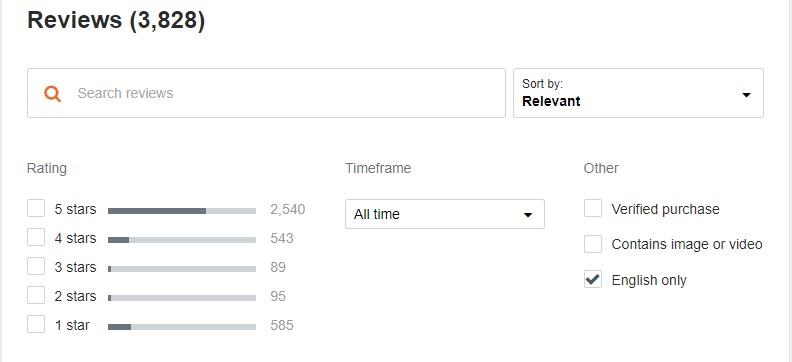Viewport: 792px width, 362px height.
Task: Click the 4 stars label text
Action: coord(75,238)
